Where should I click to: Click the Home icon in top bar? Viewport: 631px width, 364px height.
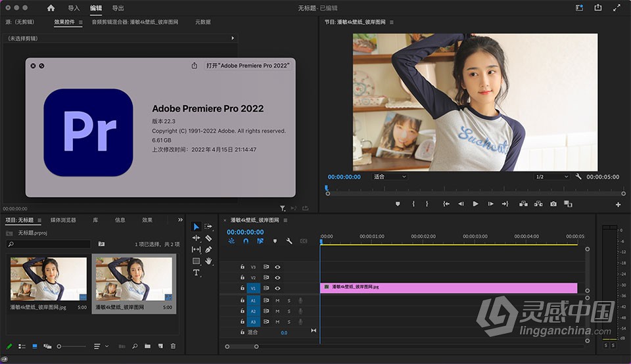[x=51, y=8]
